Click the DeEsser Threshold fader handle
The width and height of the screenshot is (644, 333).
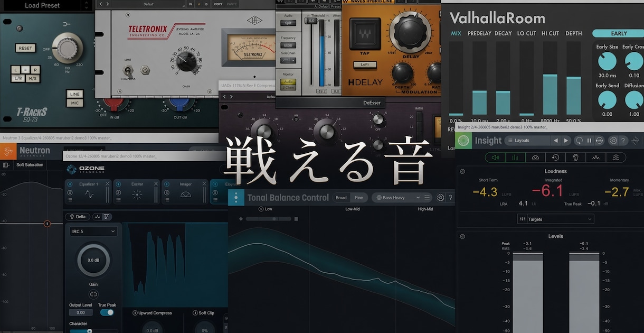[311, 21]
